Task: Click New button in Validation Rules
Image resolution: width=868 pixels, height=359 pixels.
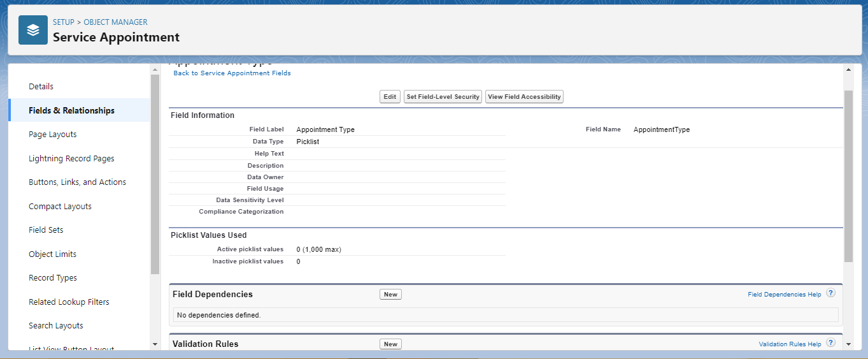Action: tap(390, 344)
